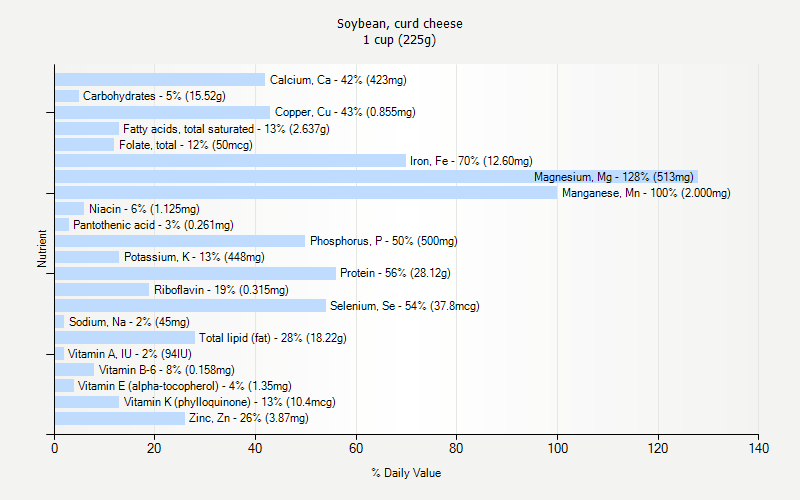
Task: Select the 'Carbohydrates - 5% (15.52g)' label
Action: pyautogui.click(x=154, y=96)
